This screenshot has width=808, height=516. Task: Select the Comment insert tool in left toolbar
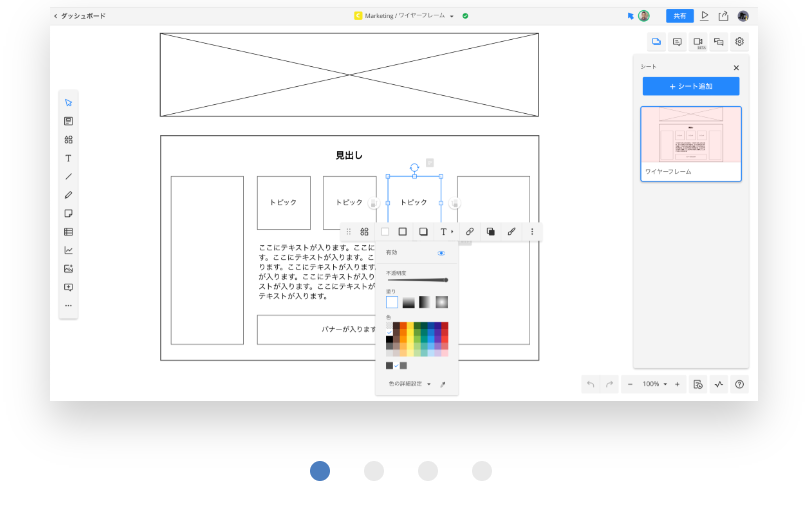click(x=69, y=287)
